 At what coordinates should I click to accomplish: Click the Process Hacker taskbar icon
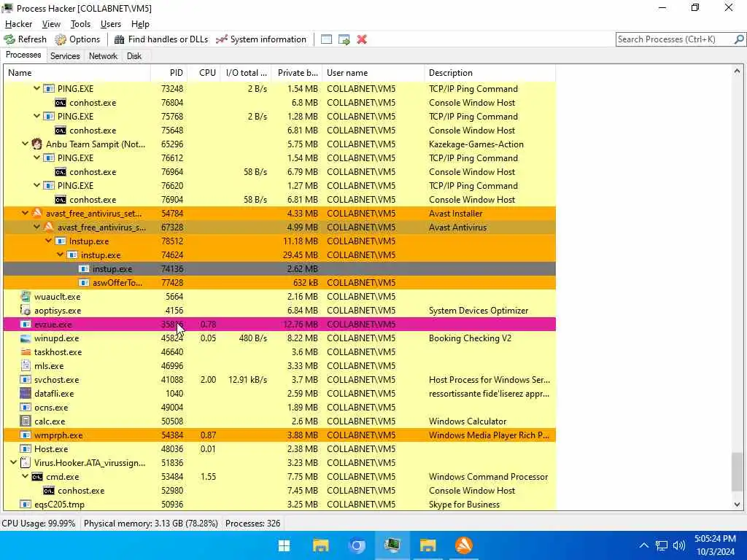(x=392, y=545)
